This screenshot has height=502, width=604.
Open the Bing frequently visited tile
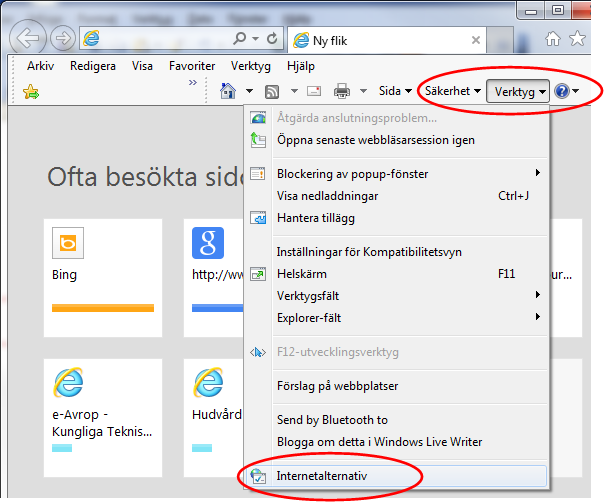(101, 266)
